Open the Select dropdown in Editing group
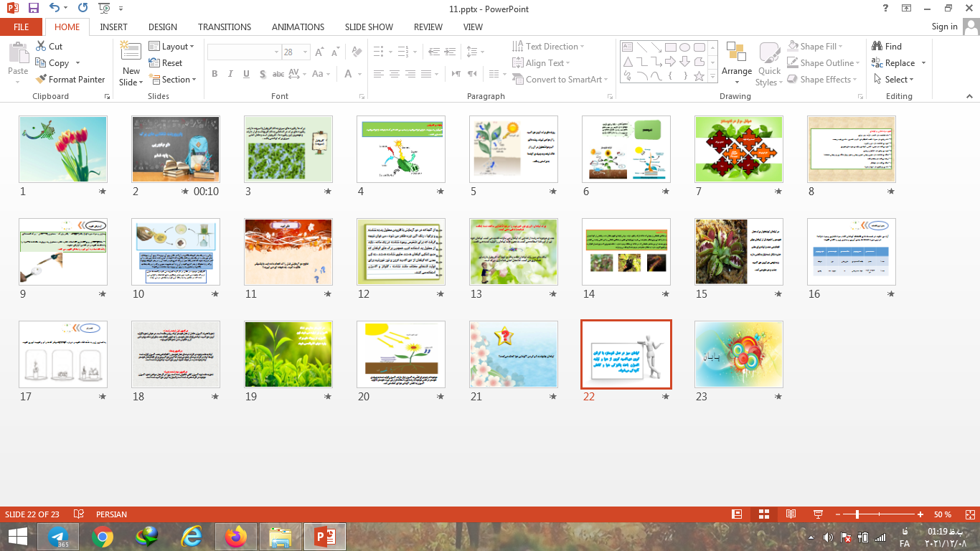 tap(894, 80)
